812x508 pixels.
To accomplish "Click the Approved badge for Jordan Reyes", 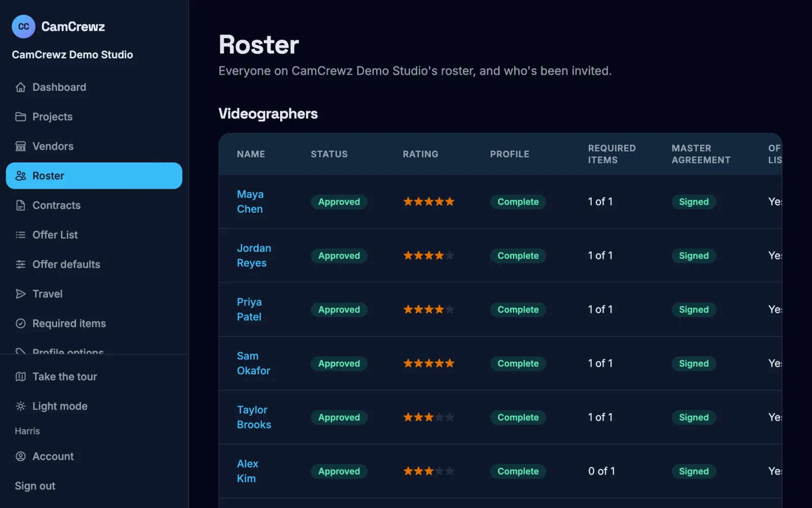I will [339, 256].
